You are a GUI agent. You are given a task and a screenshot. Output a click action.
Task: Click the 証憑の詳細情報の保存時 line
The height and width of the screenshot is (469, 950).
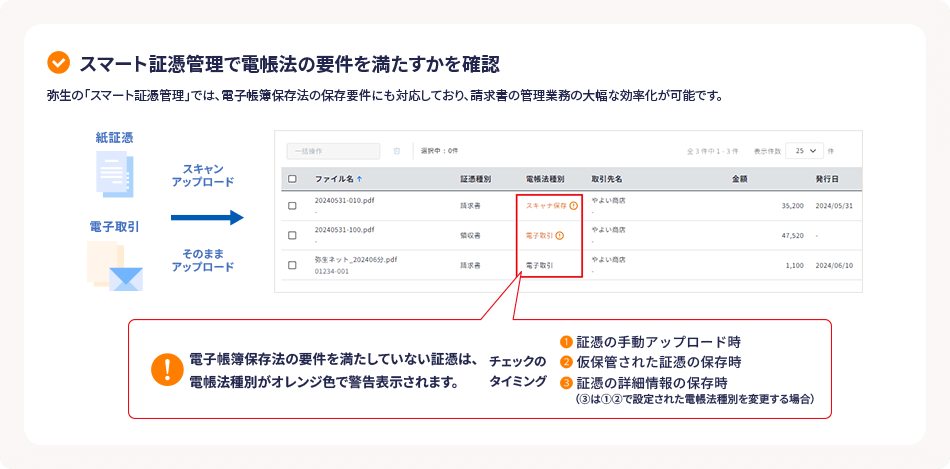tap(651, 383)
